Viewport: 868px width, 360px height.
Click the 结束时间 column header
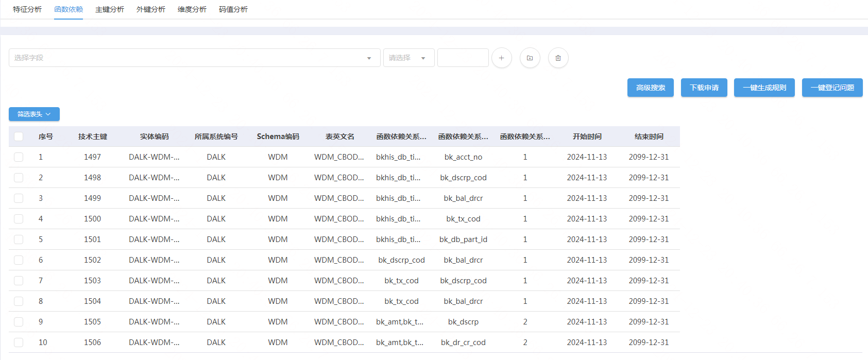(x=649, y=136)
